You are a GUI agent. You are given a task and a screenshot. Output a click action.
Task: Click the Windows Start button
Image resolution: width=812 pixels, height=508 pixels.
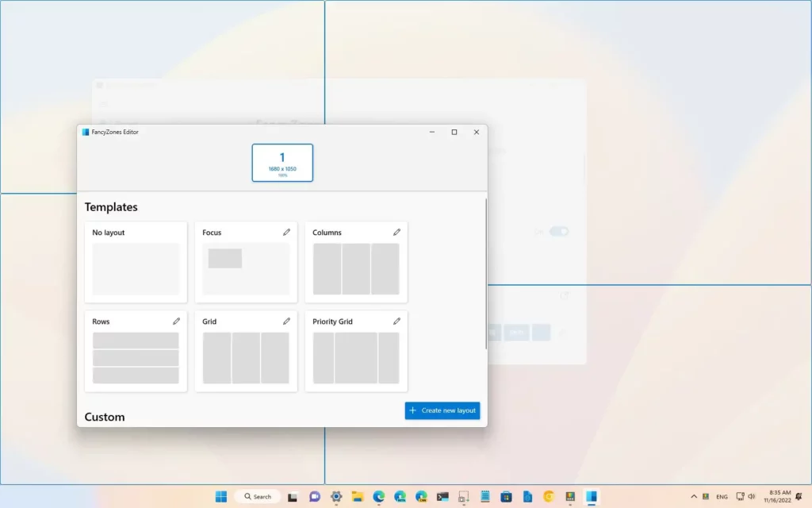pos(220,497)
